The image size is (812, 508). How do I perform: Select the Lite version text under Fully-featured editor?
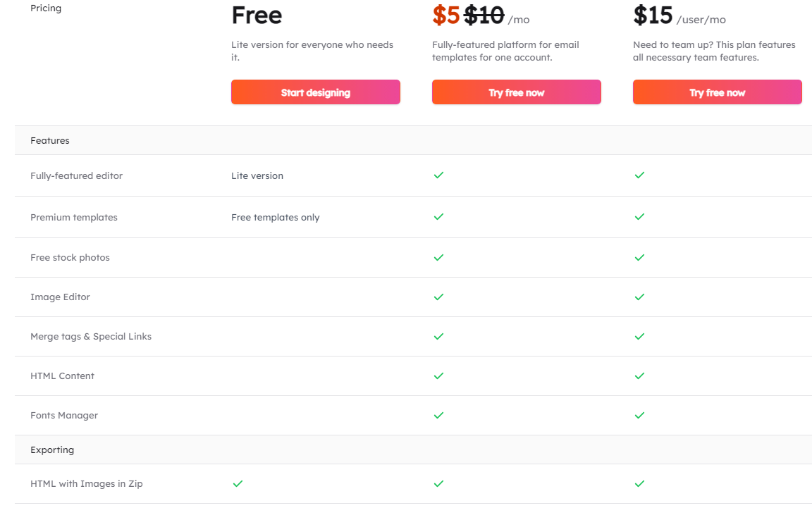(257, 175)
